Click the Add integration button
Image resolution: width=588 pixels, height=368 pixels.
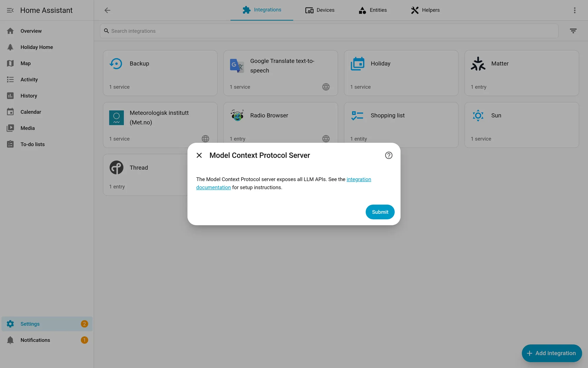point(552,353)
